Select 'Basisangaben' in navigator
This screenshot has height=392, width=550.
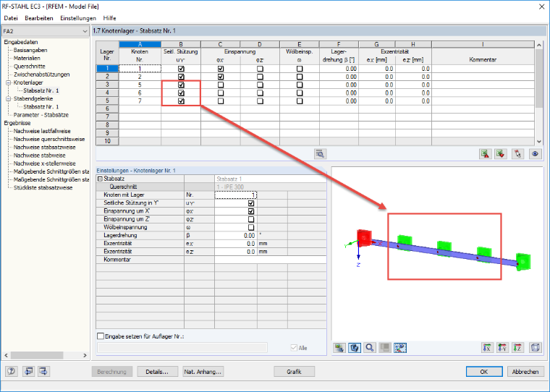point(30,50)
